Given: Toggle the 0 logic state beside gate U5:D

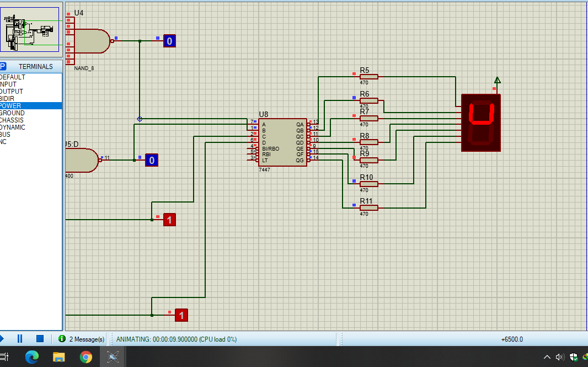Looking at the screenshot, I should tap(151, 159).
